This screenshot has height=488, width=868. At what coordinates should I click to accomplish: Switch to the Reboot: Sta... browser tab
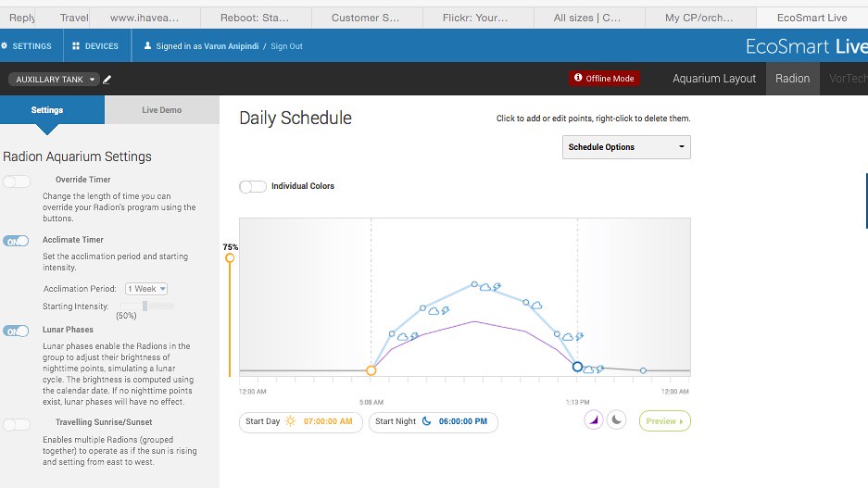pyautogui.click(x=256, y=18)
